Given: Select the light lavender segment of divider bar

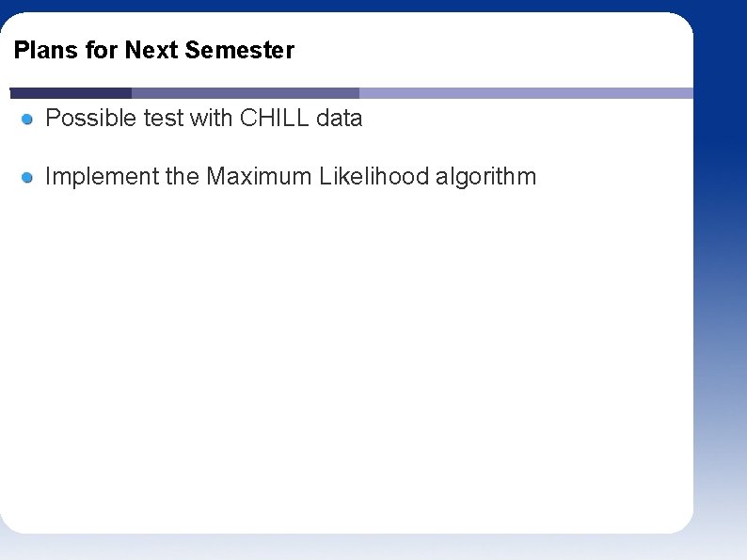Looking at the screenshot, I should [x=526, y=93].
